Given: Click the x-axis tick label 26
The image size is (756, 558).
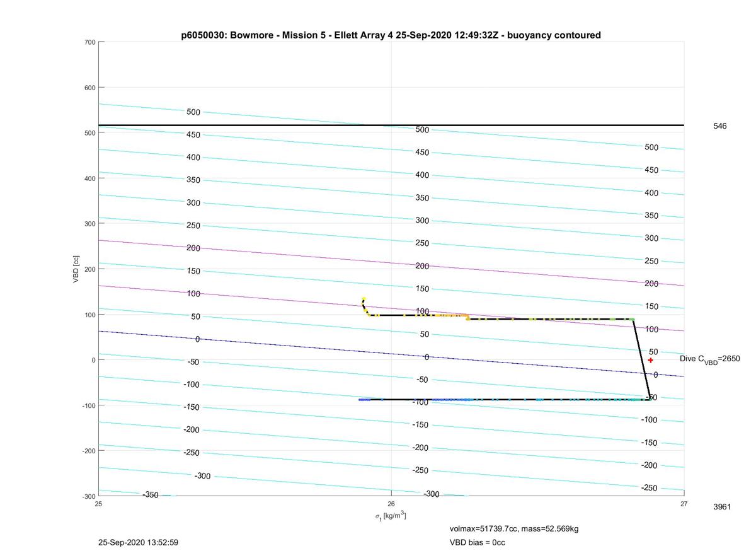Looking at the screenshot, I should point(391,503).
